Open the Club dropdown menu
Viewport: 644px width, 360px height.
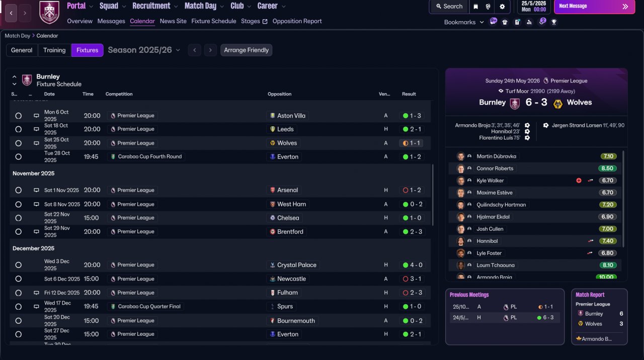[x=241, y=6]
